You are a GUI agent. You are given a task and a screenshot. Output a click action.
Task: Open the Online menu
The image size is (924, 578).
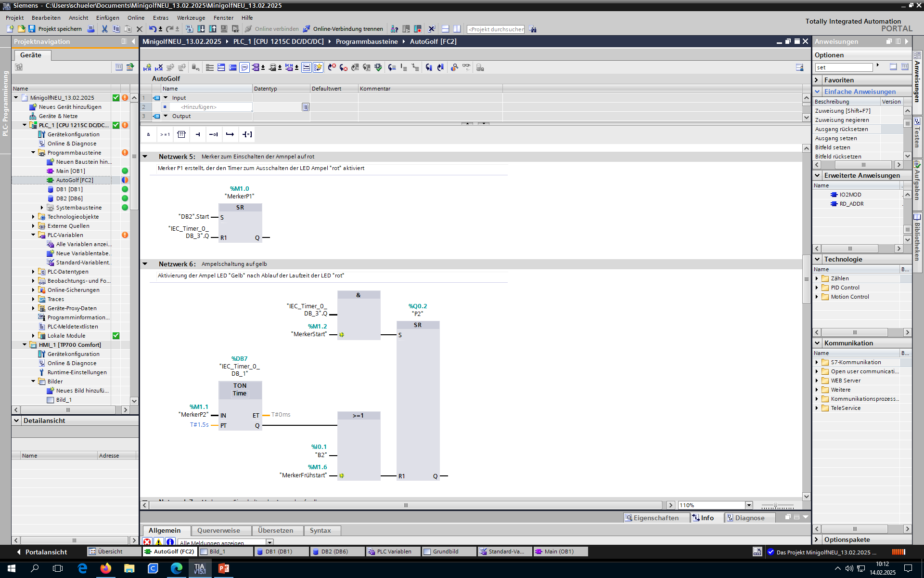click(136, 18)
